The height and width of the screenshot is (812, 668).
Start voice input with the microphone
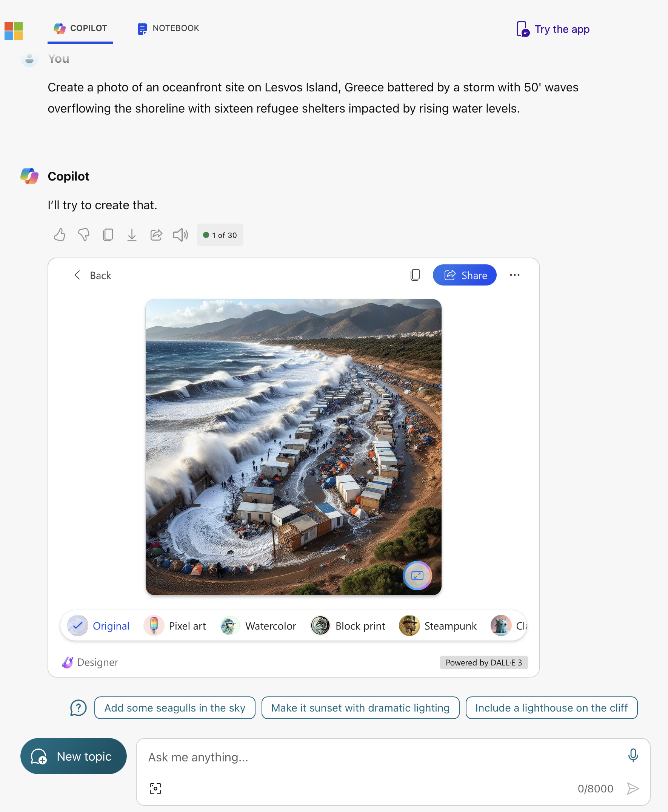pyautogui.click(x=633, y=755)
